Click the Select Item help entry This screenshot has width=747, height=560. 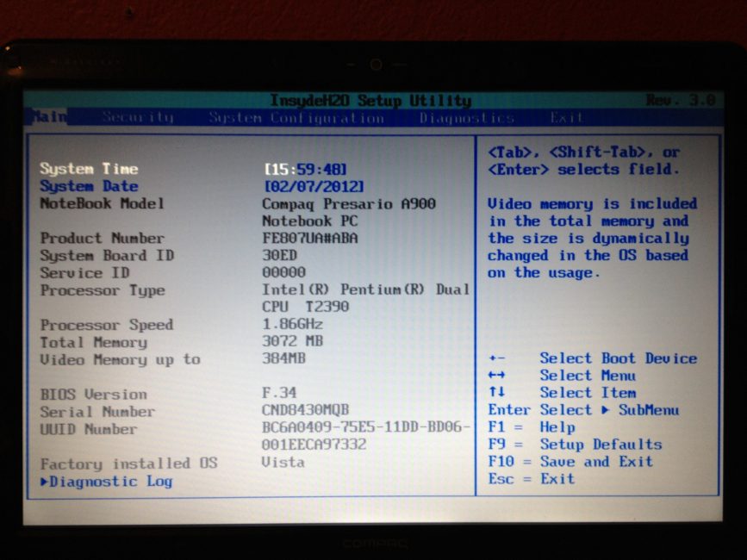[562, 393]
